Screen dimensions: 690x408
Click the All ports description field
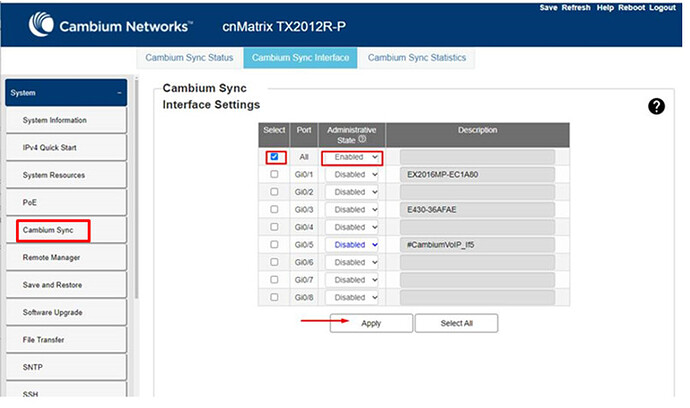pyautogui.click(x=477, y=157)
